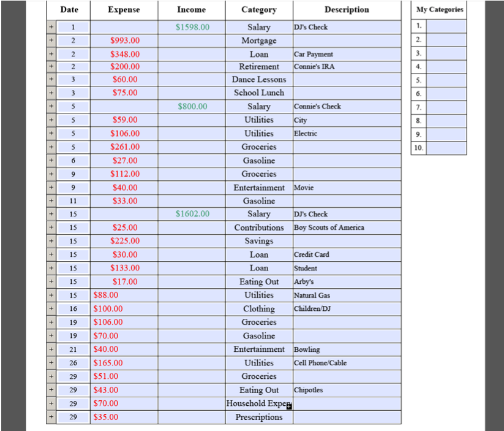This screenshot has height=431, width=504.
Task: Click the plus icon on the Connie's Check row
Action: tap(51, 107)
